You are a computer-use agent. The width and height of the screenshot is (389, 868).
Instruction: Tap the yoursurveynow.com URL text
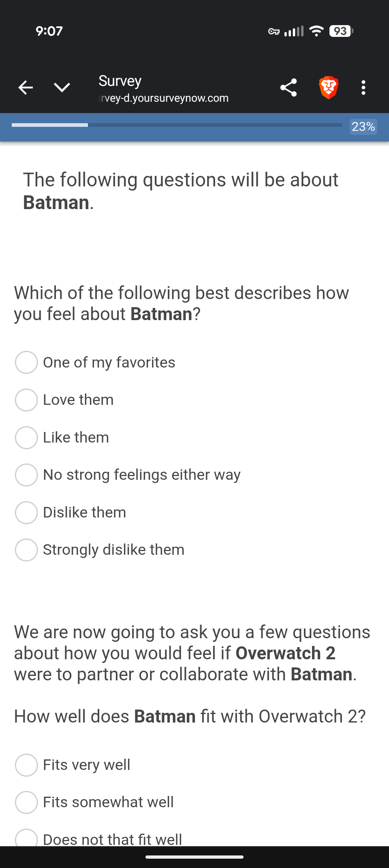coord(164,98)
